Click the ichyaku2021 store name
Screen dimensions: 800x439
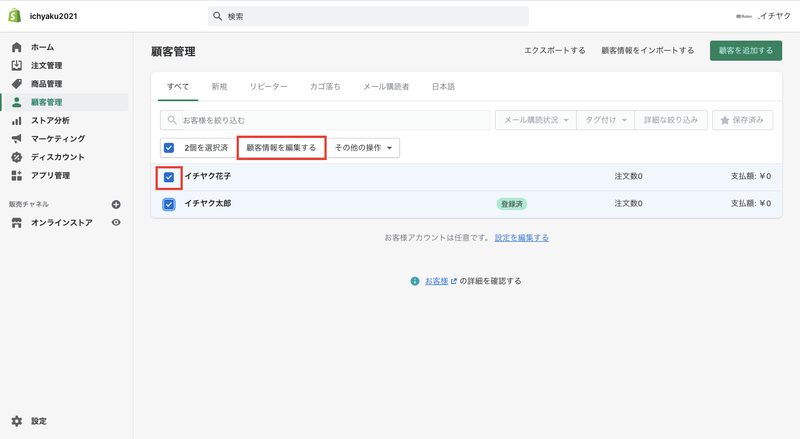(x=54, y=16)
